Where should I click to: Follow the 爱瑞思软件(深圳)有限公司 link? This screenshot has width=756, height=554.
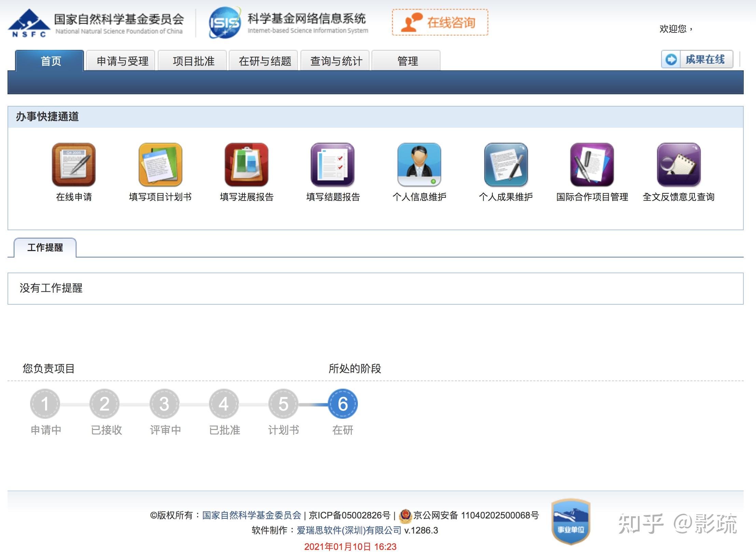coord(349,530)
